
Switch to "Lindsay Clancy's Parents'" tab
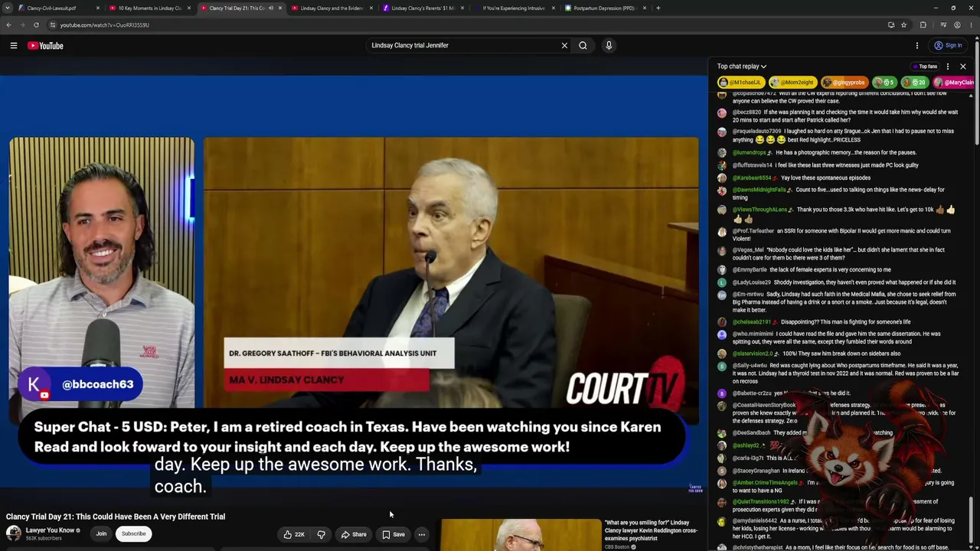coord(423,8)
